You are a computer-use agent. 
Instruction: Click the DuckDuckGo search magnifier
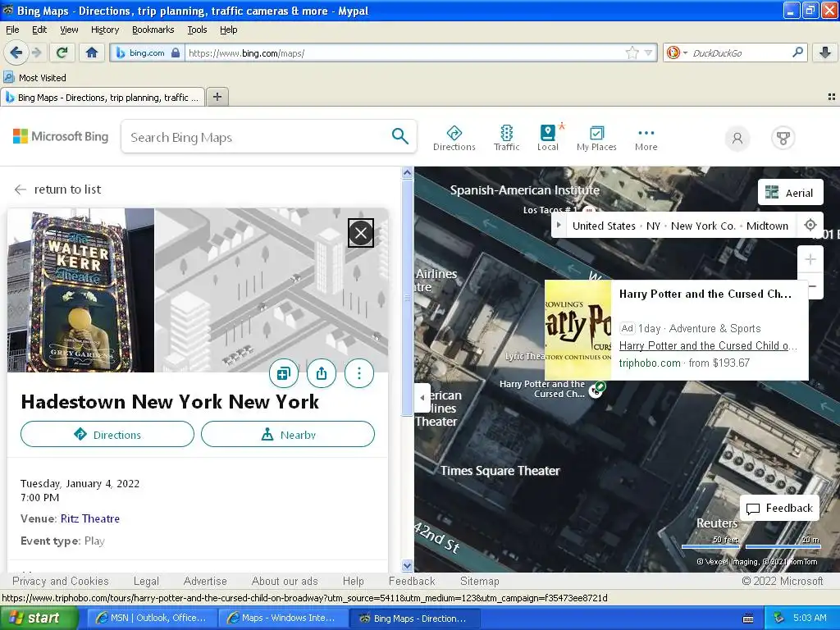(797, 52)
